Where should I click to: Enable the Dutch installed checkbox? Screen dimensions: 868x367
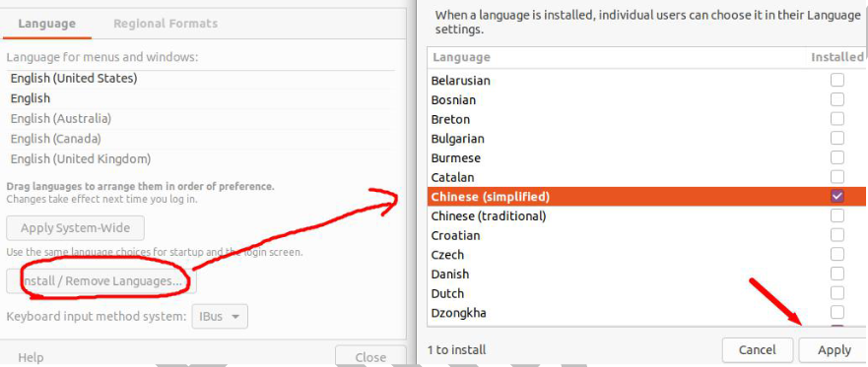pos(837,293)
